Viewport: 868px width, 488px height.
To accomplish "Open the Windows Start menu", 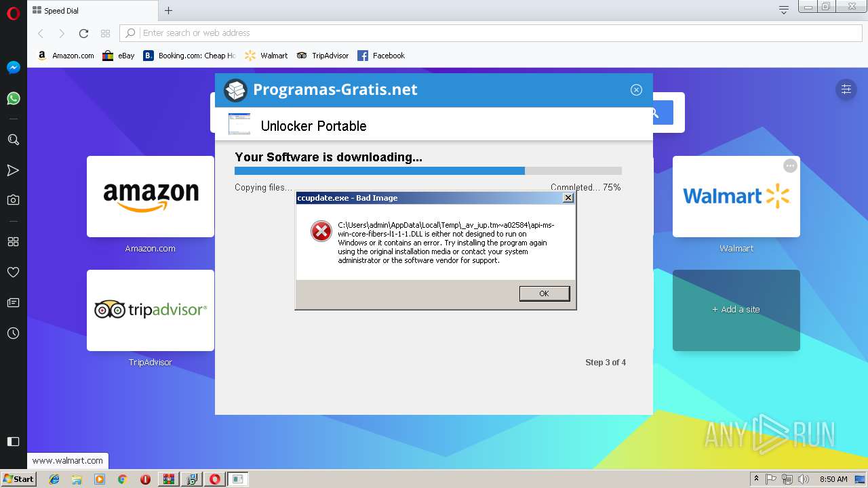I will pyautogui.click(x=18, y=479).
